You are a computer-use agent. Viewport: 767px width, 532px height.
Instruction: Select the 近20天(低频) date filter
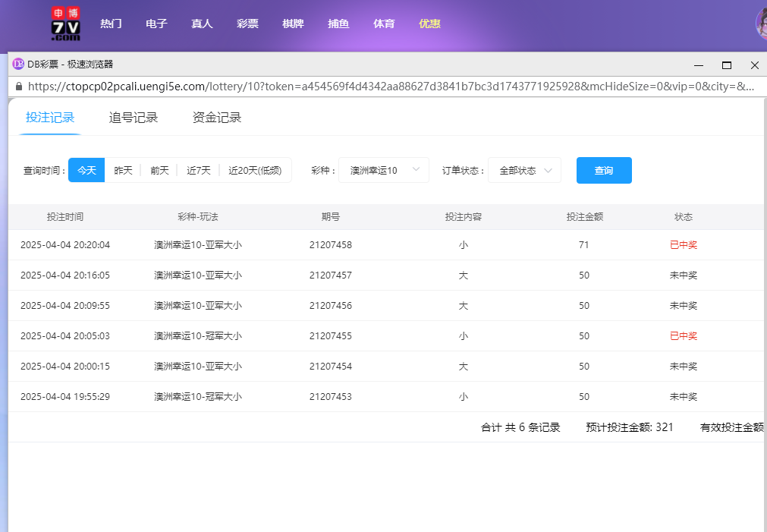(256, 170)
